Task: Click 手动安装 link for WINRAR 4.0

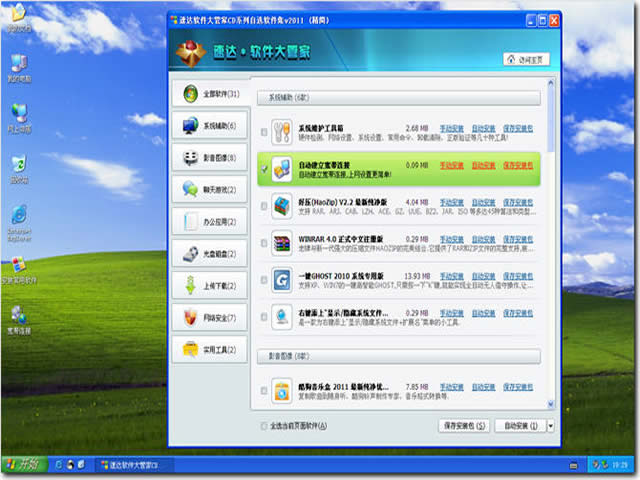Action: [451, 239]
